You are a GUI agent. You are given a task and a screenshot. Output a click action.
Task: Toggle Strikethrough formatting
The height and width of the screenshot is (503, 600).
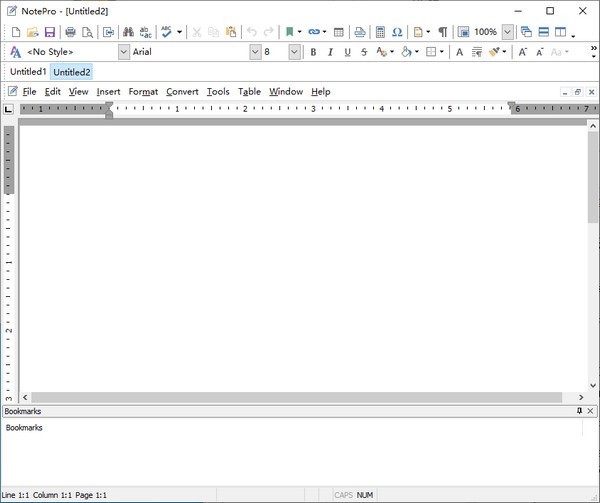[364, 52]
